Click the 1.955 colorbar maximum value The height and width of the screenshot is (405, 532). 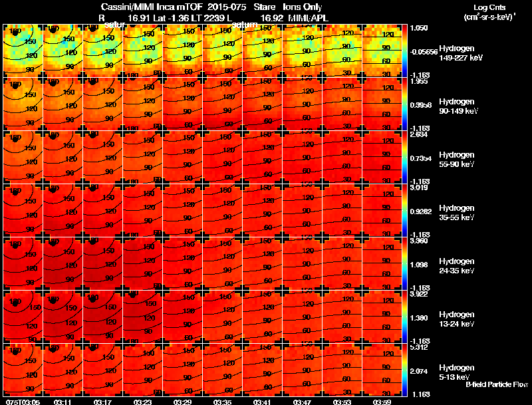point(420,81)
